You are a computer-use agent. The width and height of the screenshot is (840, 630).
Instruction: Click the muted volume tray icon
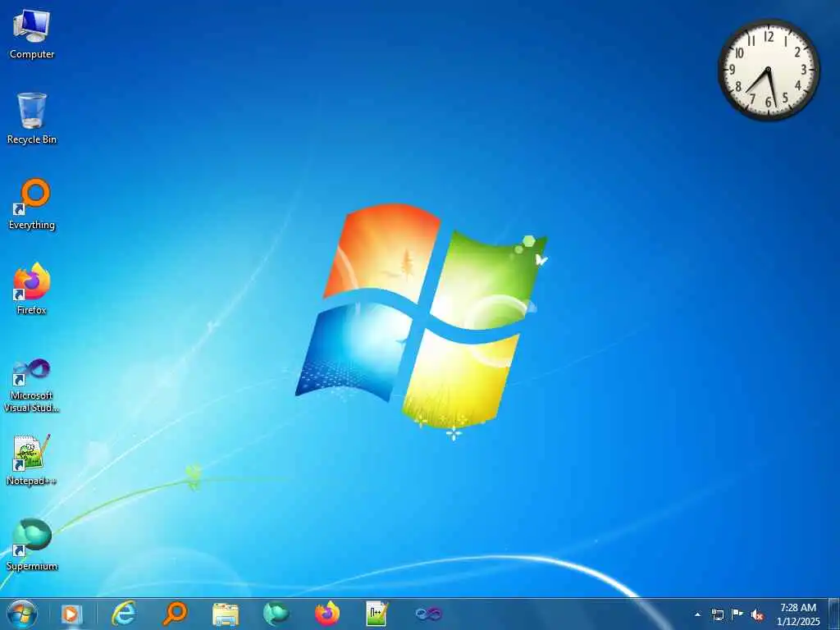[757, 614]
